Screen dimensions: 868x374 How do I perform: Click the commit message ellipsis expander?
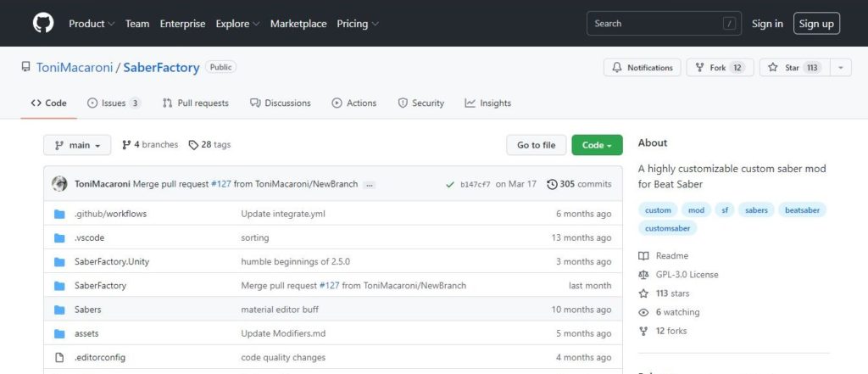(x=370, y=184)
